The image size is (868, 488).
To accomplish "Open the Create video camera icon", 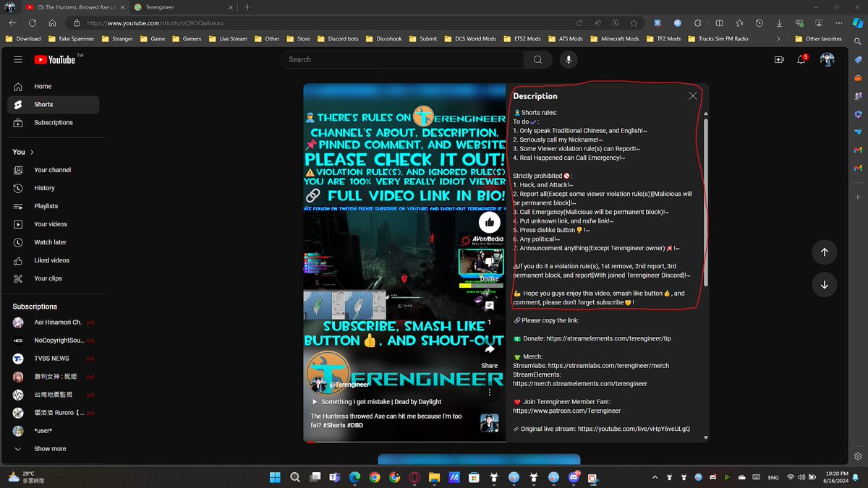I will tap(779, 60).
